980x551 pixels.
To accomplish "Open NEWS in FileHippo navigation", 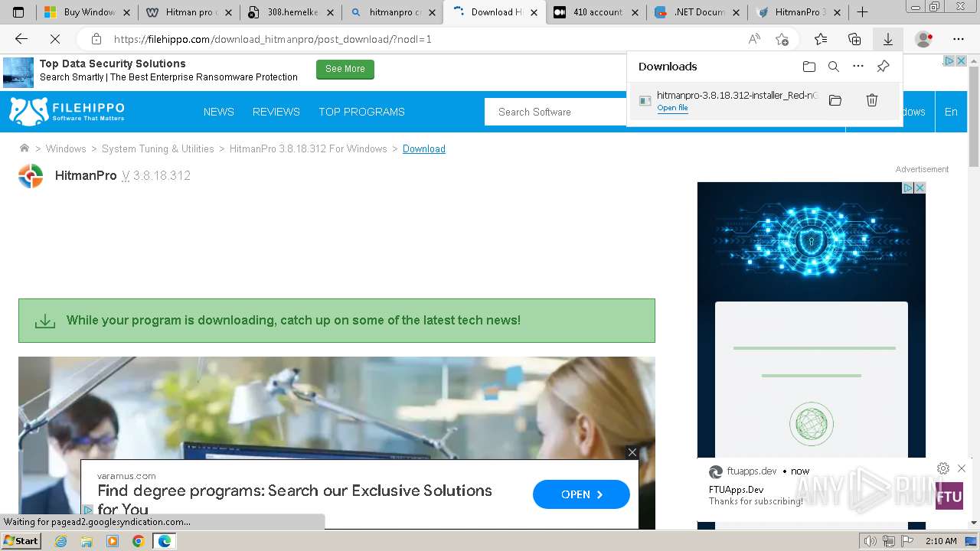I will click(x=219, y=112).
